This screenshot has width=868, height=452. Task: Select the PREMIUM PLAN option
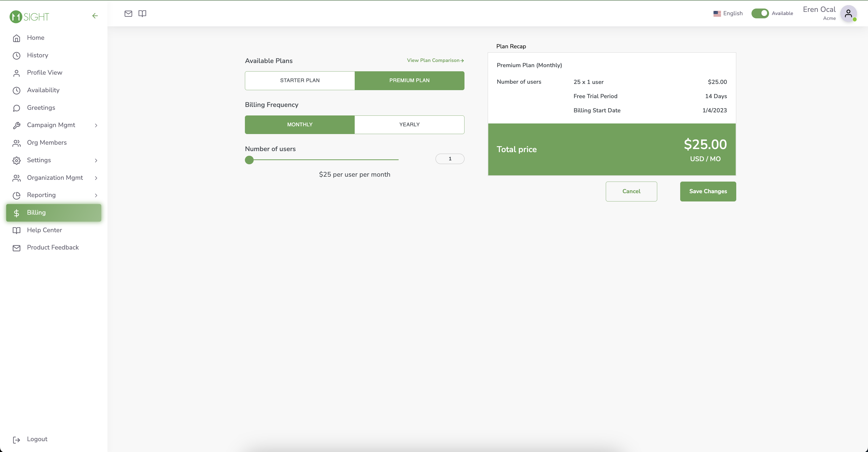click(409, 81)
